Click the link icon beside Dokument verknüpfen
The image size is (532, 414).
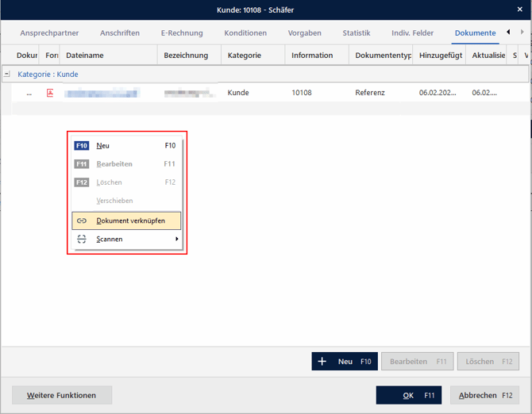82,220
